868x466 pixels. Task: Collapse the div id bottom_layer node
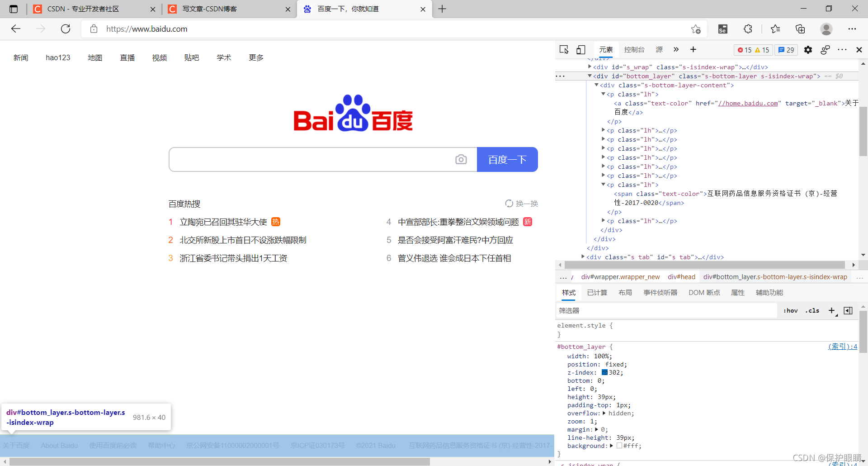tap(590, 76)
